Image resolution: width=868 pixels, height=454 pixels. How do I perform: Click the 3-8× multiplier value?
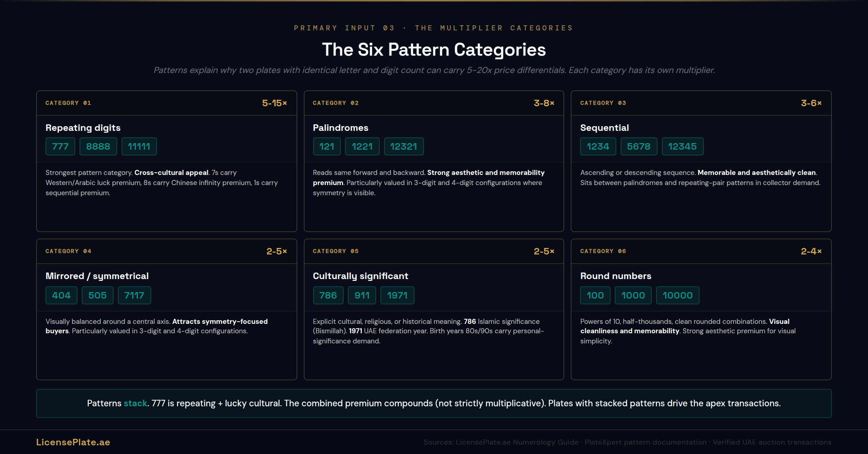(544, 103)
